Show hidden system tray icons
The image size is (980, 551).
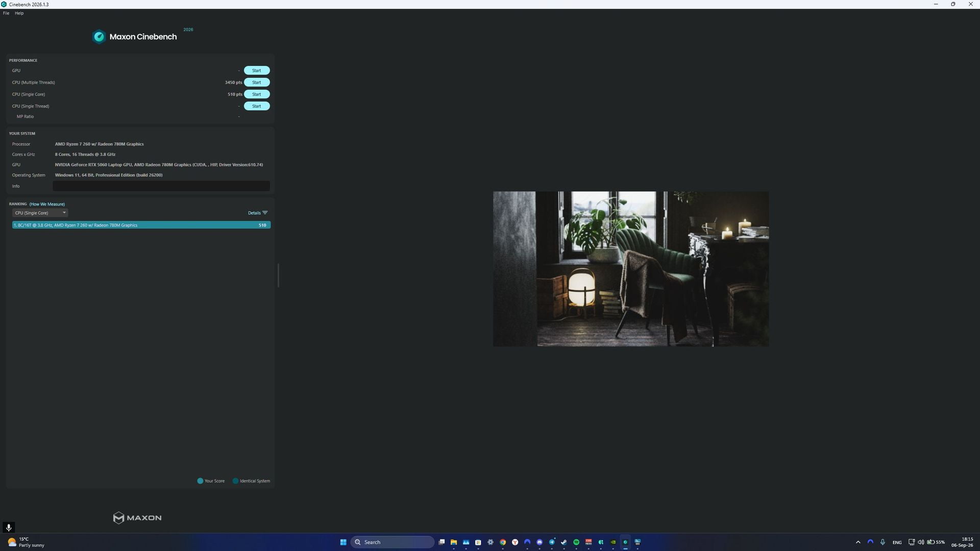tap(858, 542)
